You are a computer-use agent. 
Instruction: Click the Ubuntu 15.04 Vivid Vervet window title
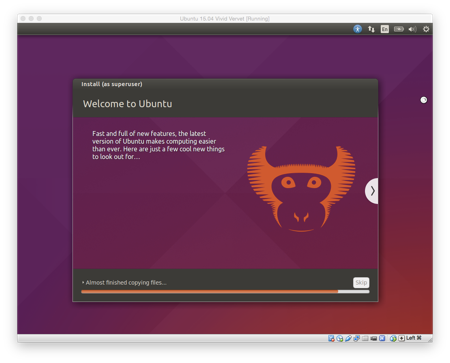pyautogui.click(x=225, y=19)
